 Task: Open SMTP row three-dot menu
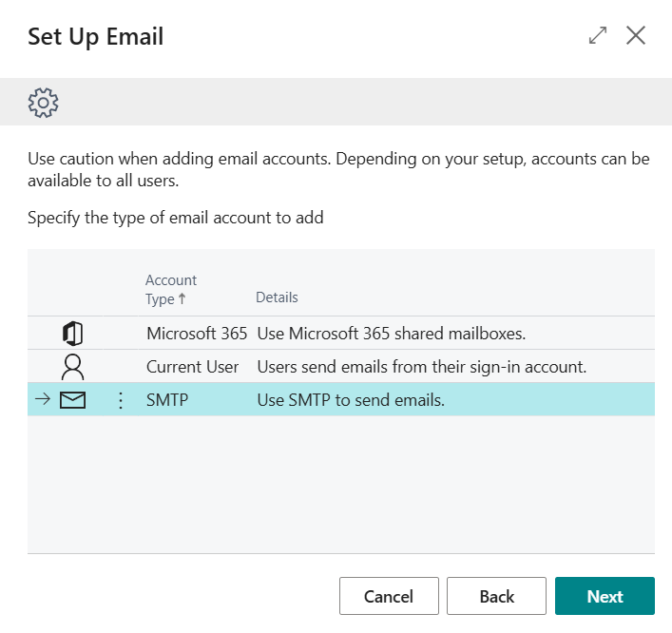point(121,400)
